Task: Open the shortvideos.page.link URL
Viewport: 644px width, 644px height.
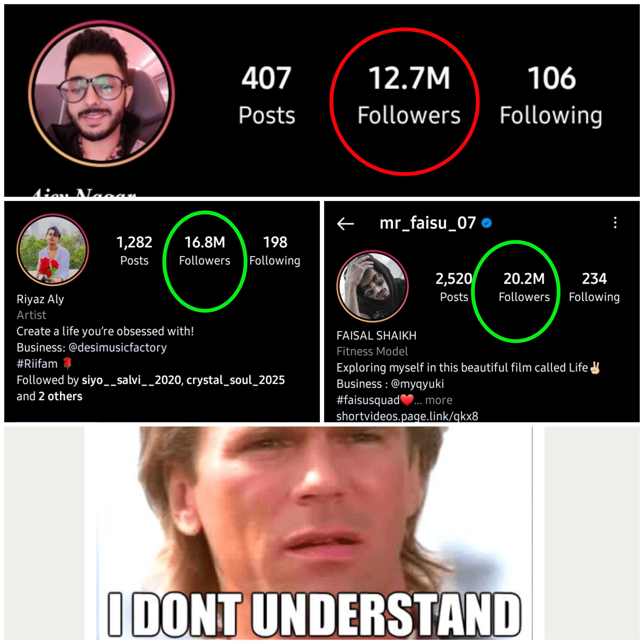Action: click(x=407, y=416)
